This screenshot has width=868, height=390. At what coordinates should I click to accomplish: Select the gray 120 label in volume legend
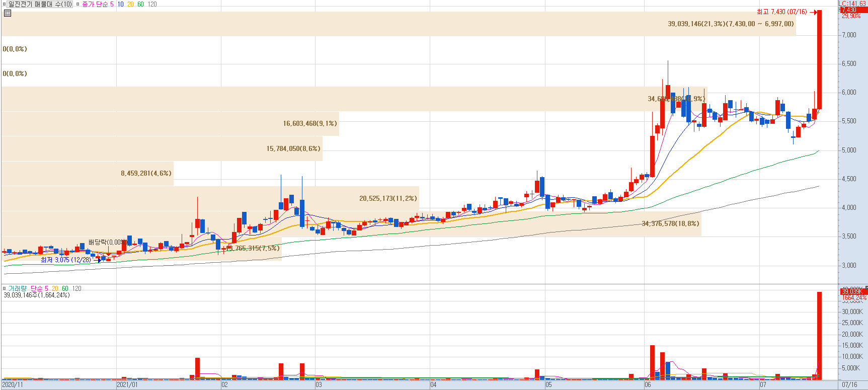[76, 288]
